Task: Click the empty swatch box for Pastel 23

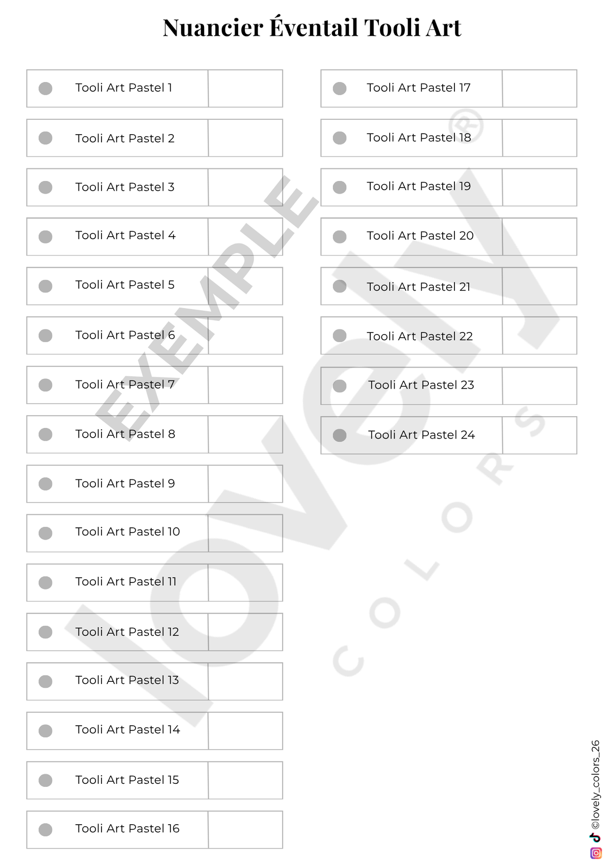Action: point(540,386)
